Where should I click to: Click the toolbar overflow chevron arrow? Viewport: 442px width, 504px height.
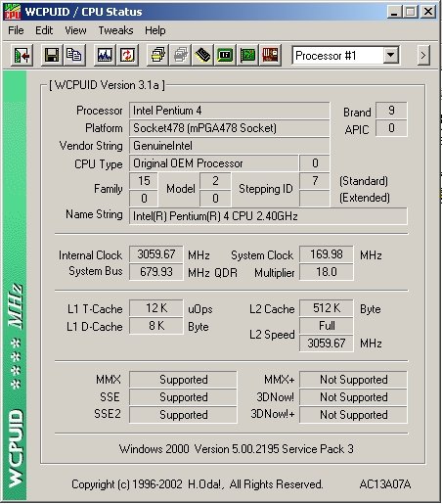click(x=423, y=55)
